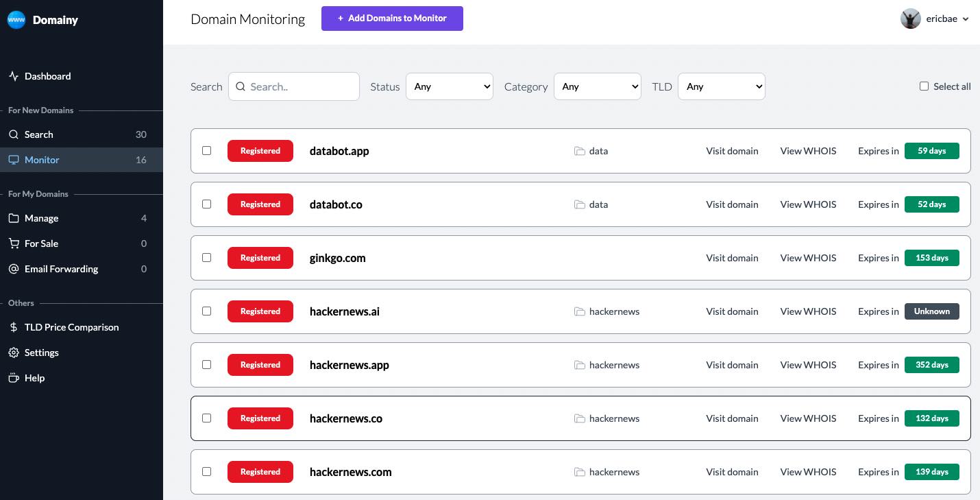Click the 352 days expiry badge
The image size is (980, 500).
(x=932, y=365)
